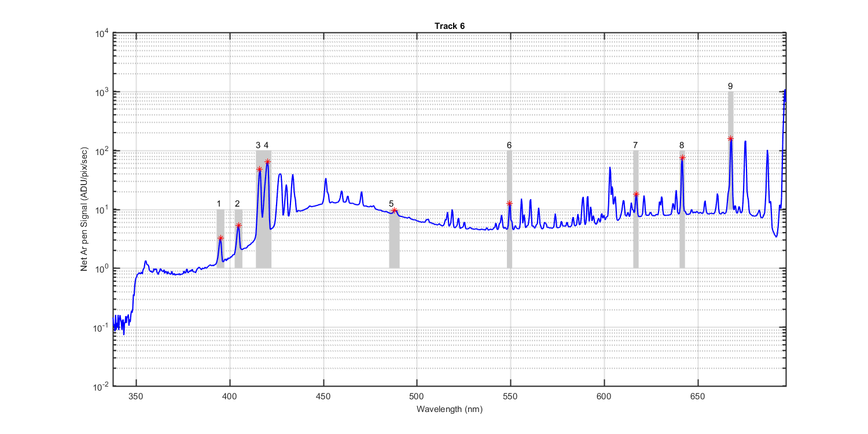Screen dimensions: 868x434
Task: Click the 350 tick label on wavelength axis
Action: pyautogui.click(x=136, y=396)
